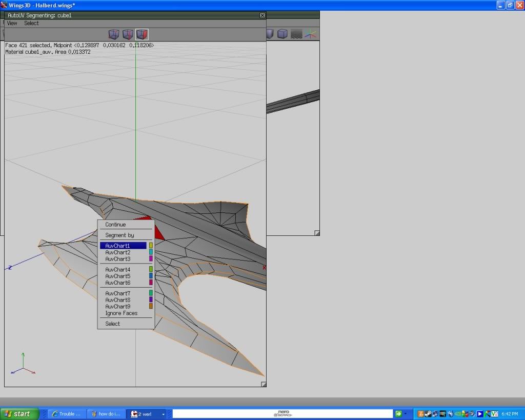The height and width of the screenshot is (420, 525).
Task: Activate face selection mode icon
Action: click(142, 34)
